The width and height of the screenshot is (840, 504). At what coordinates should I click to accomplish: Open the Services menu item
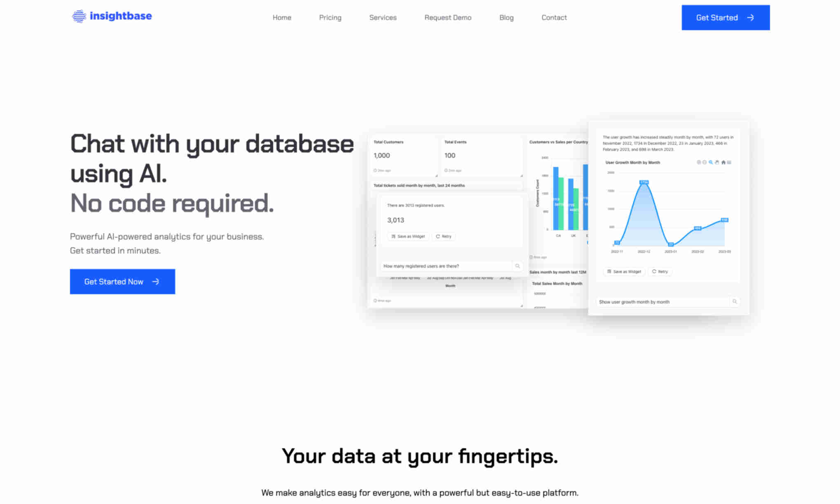[383, 17]
